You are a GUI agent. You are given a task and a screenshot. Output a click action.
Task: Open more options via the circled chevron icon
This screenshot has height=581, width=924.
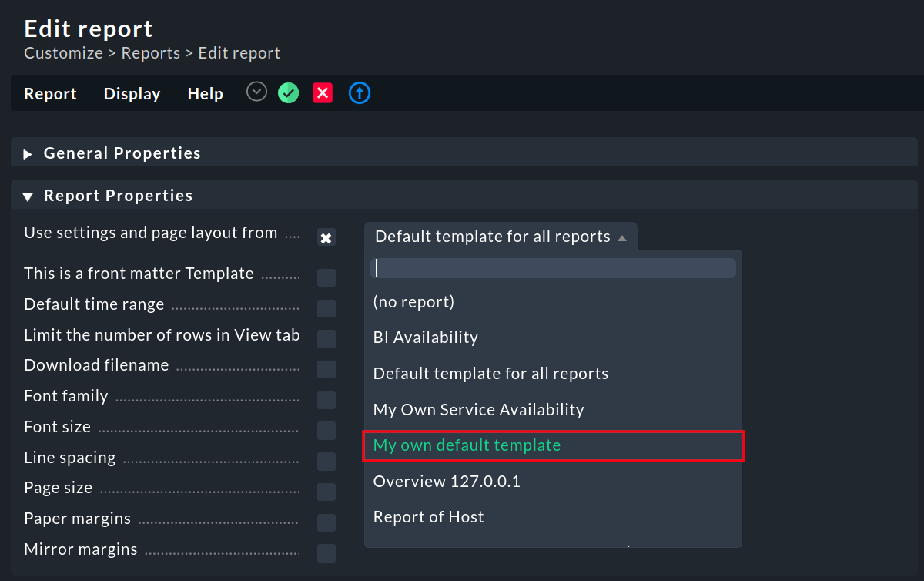(x=256, y=92)
